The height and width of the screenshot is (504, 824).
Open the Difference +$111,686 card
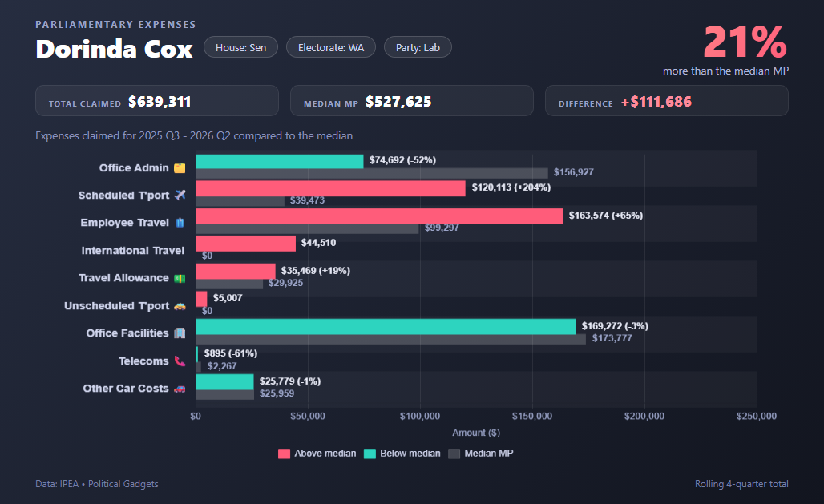pos(667,101)
